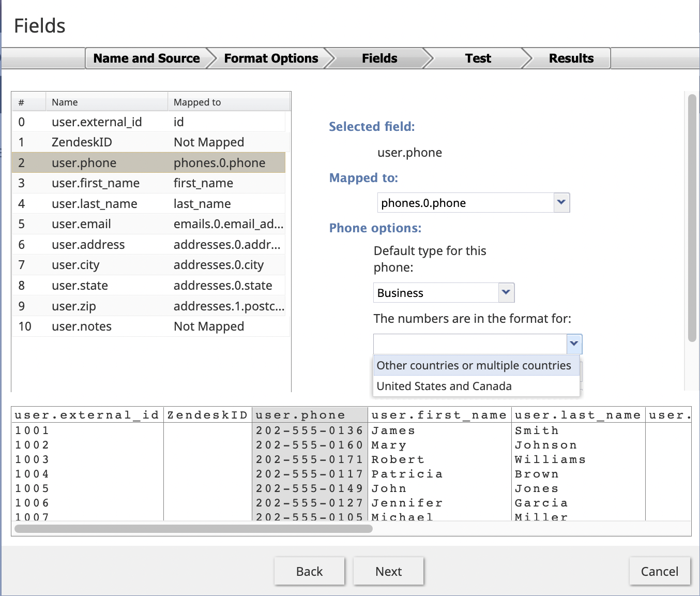Click the Next button
Viewport: 700px width, 596px height.
(389, 571)
